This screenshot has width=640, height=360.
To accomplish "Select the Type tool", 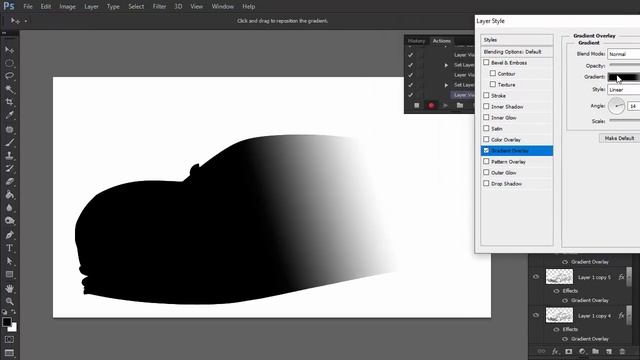I will coord(9,248).
